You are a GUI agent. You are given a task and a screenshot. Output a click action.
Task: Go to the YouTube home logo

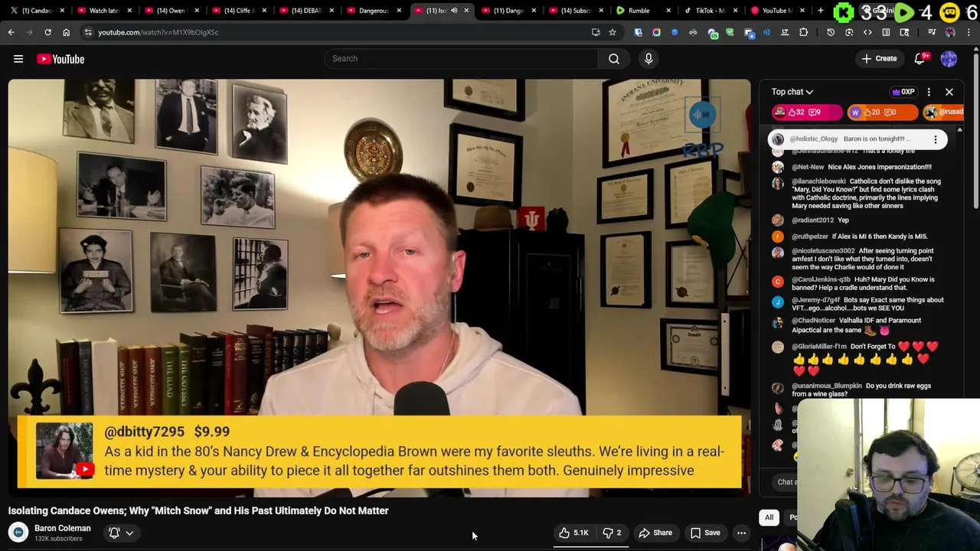tap(60, 59)
